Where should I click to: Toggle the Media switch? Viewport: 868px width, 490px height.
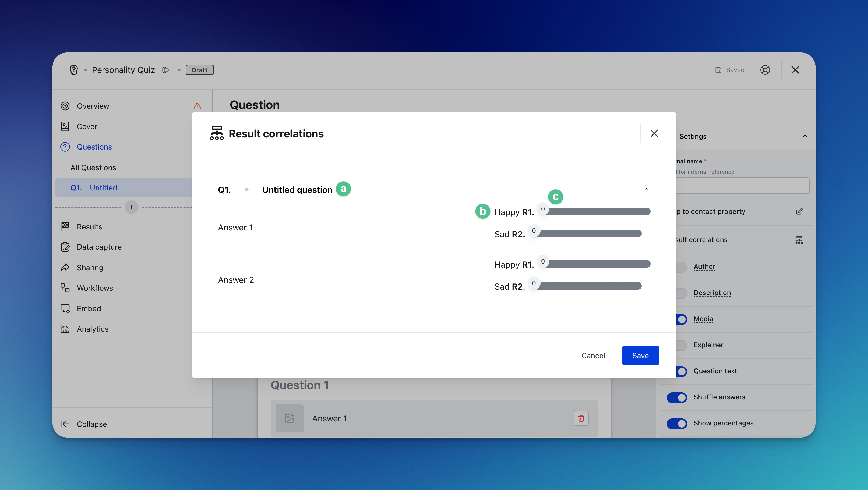pos(681,319)
